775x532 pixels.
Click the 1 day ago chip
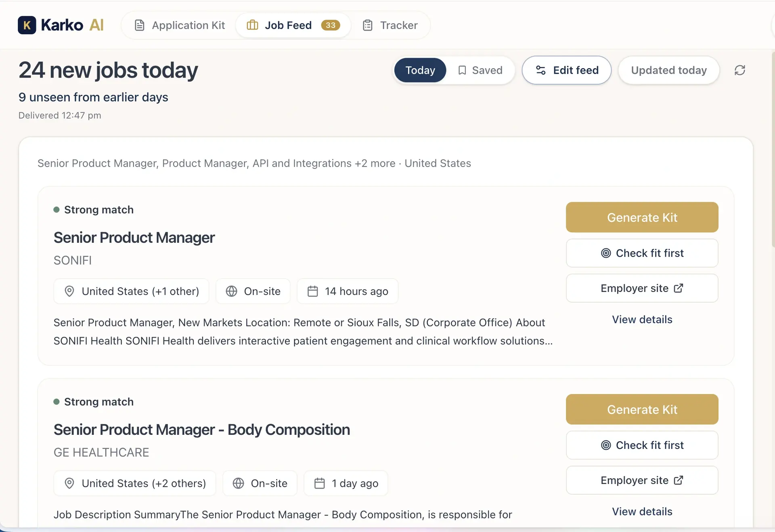pyautogui.click(x=346, y=483)
